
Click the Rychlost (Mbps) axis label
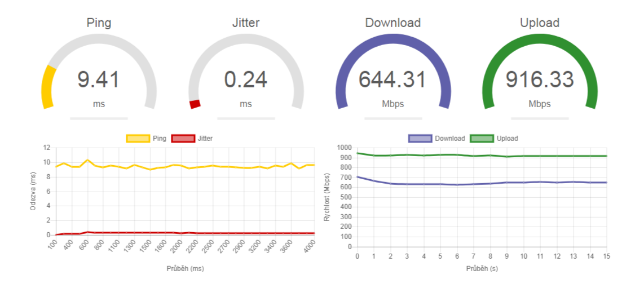tap(327, 197)
